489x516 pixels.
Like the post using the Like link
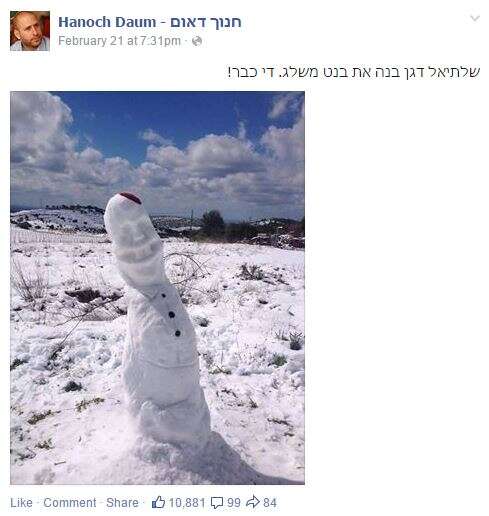21,502
